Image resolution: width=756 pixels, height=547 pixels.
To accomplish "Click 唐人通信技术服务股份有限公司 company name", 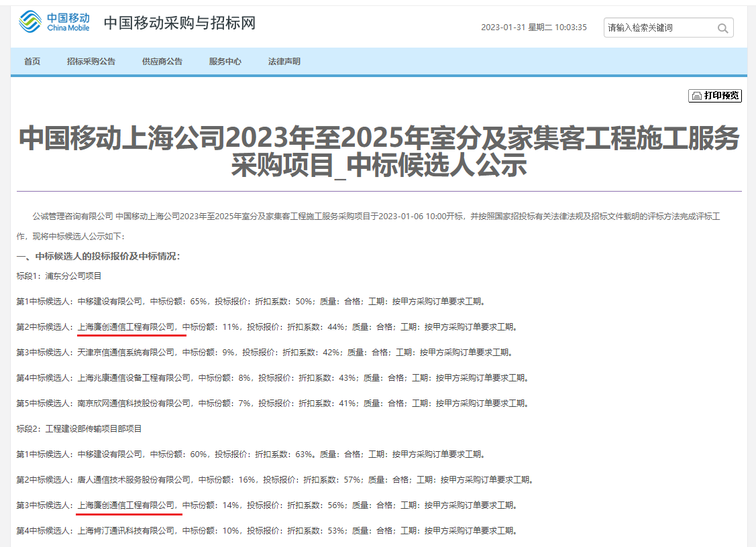I will coord(134,480).
